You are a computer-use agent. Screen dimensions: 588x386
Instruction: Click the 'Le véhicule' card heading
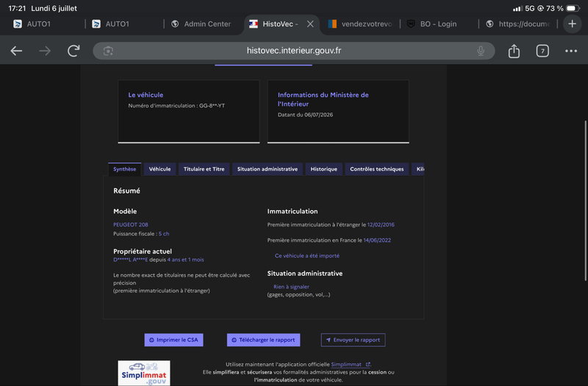(146, 95)
